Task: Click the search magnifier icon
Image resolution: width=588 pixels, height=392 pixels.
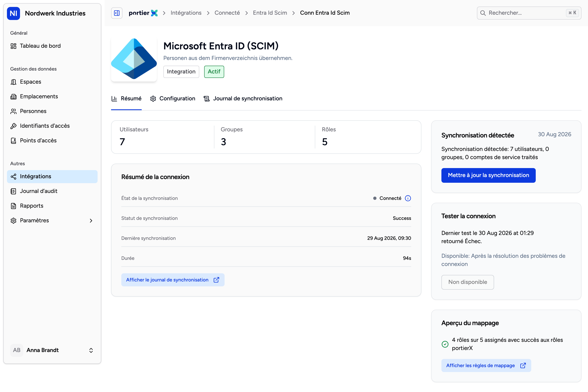Action: (x=483, y=13)
